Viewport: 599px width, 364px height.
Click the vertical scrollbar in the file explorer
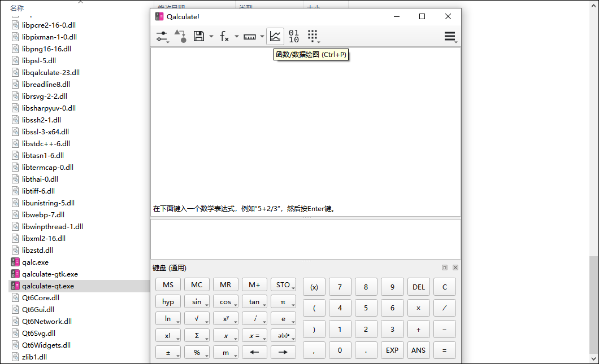(593, 305)
